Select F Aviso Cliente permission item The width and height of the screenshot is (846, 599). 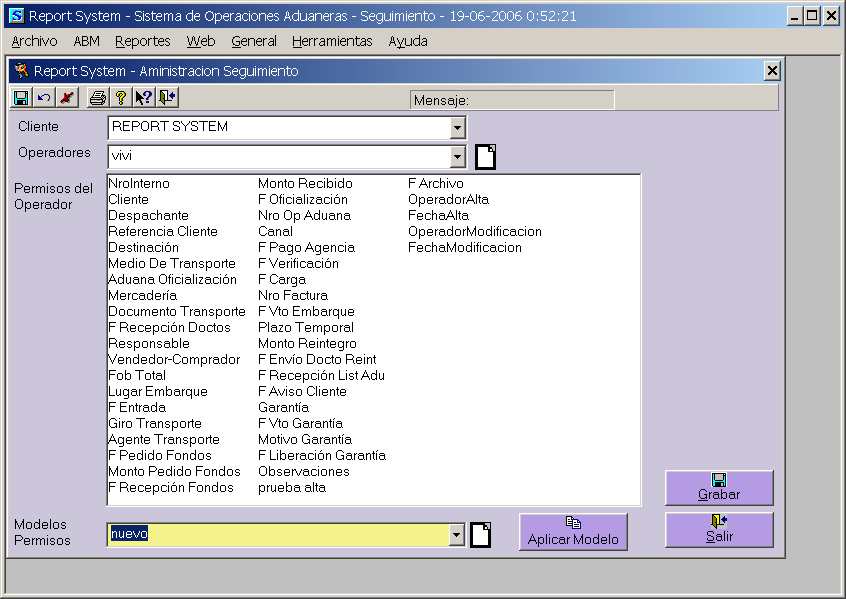(303, 392)
